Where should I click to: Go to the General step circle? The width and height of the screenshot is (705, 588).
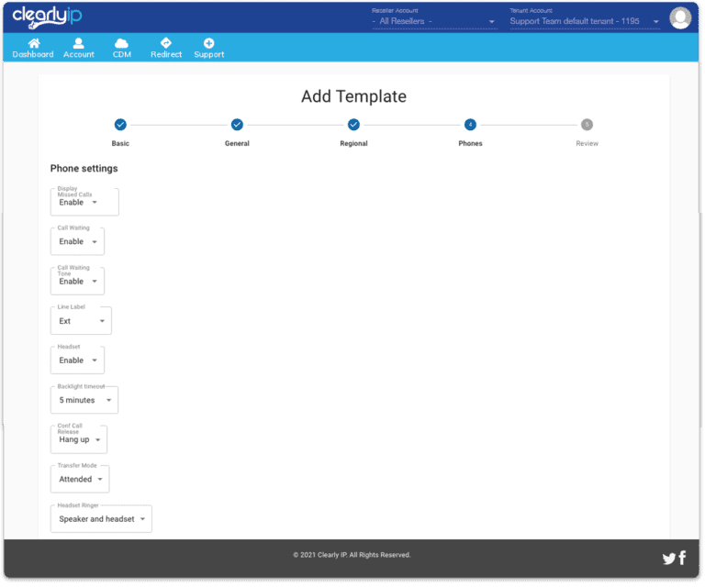(237, 125)
